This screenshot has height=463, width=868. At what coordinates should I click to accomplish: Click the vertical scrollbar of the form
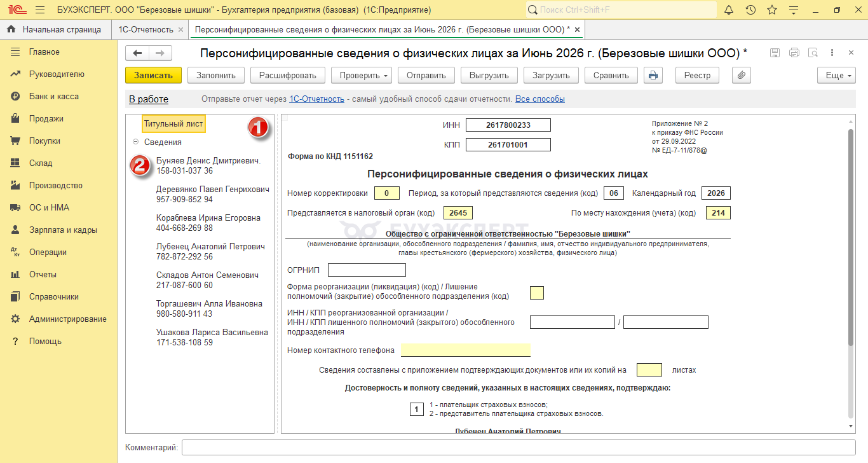[850, 237]
